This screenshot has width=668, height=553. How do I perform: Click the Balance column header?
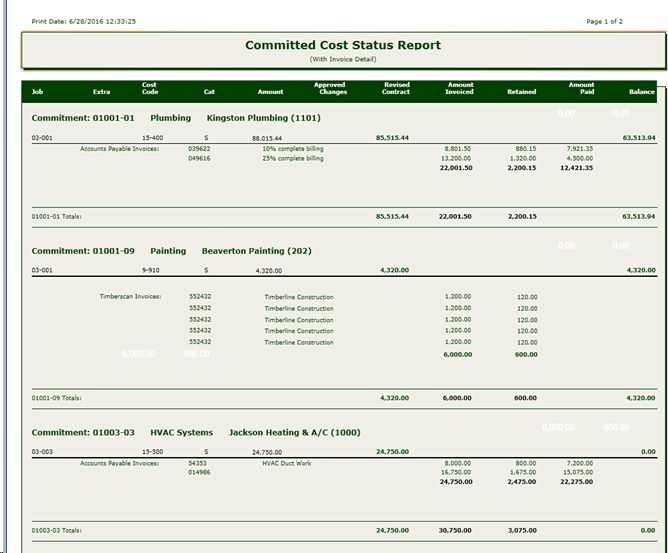click(x=642, y=92)
